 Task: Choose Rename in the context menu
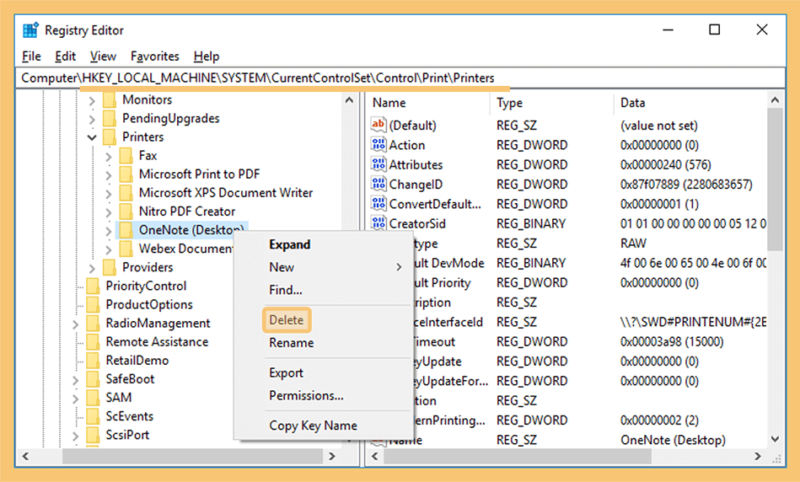[322, 342]
